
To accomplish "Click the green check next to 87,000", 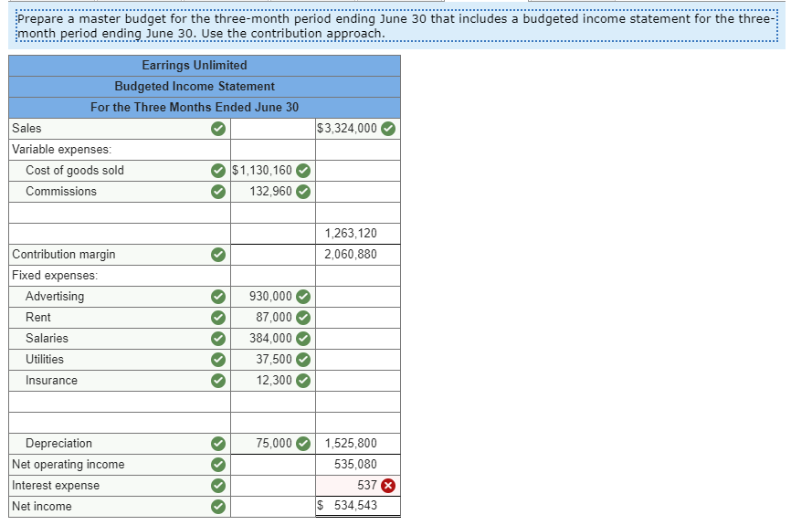I will (x=303, y=318).
